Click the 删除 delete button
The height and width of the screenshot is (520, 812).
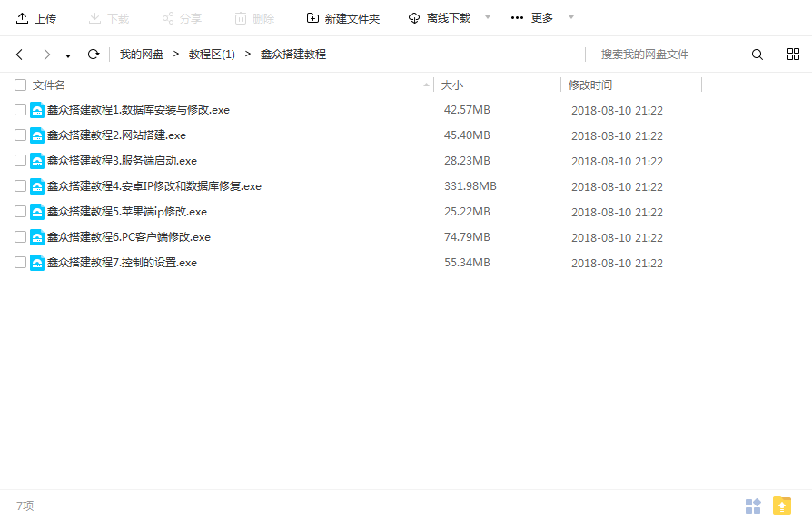(254, 19)
